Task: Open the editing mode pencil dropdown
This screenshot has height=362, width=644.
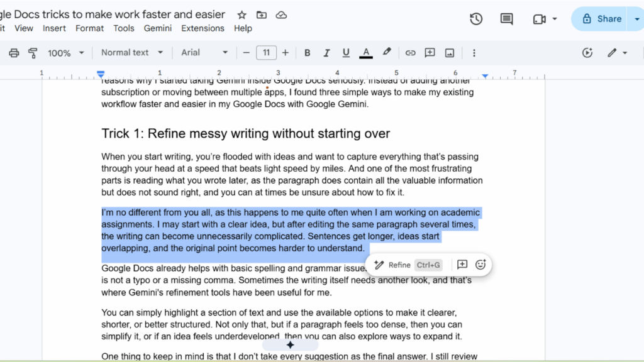Action: tap(617, 53)
